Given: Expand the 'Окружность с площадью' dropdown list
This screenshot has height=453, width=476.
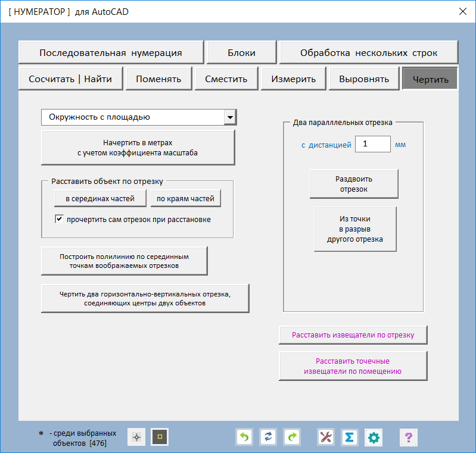Looking at the screenshot, I should [230, 117].
